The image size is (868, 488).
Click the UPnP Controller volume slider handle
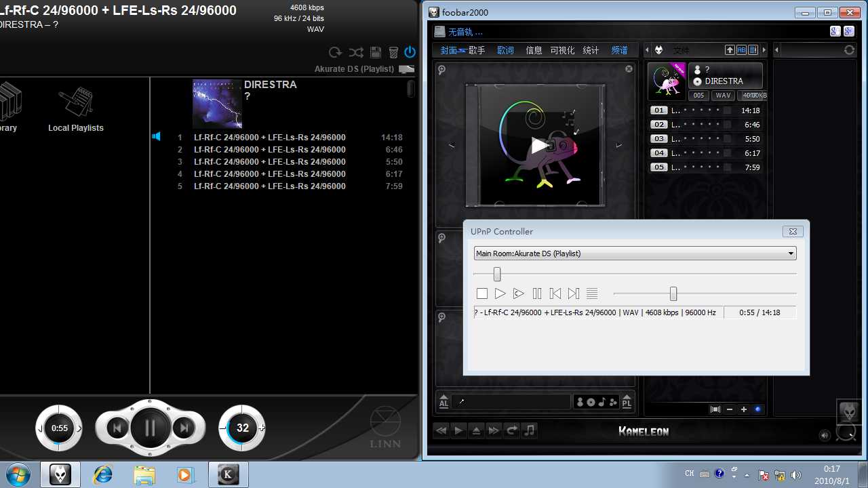coord(673,293)
